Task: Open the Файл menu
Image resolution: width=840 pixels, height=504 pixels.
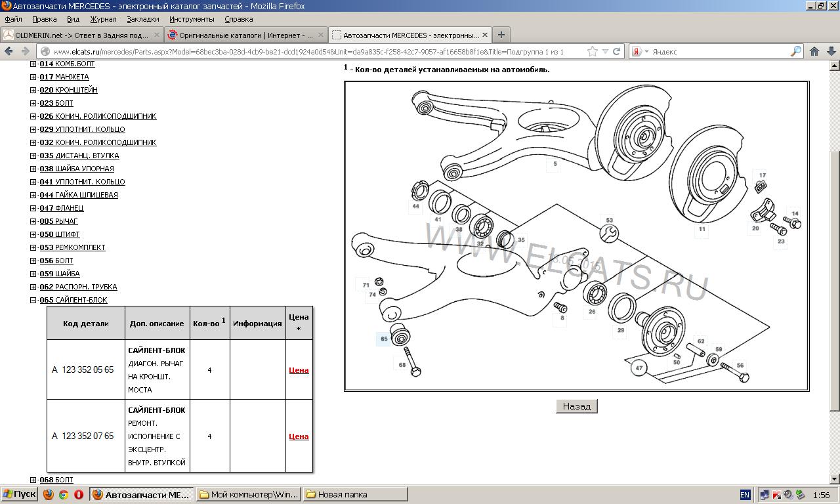Action: [13, 19]
